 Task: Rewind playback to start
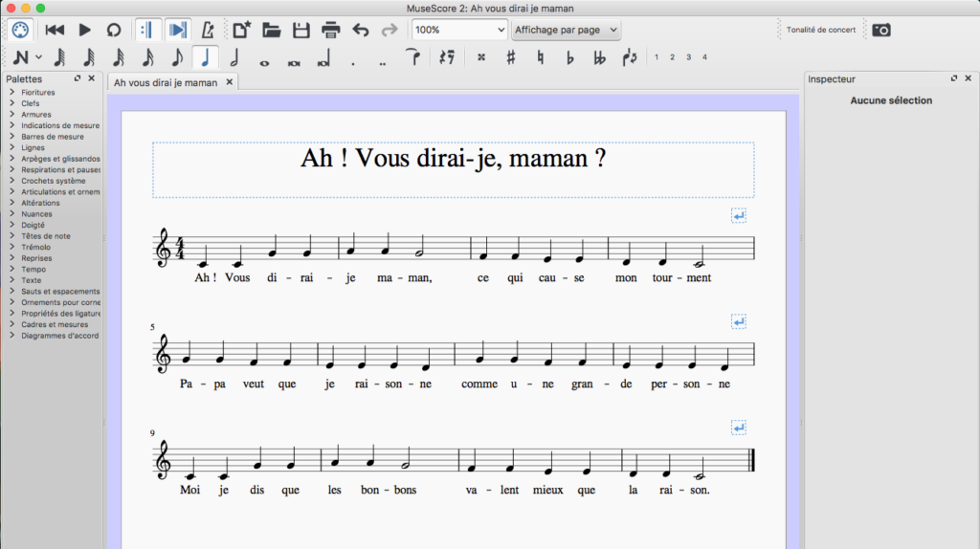[x=55, y=30]
